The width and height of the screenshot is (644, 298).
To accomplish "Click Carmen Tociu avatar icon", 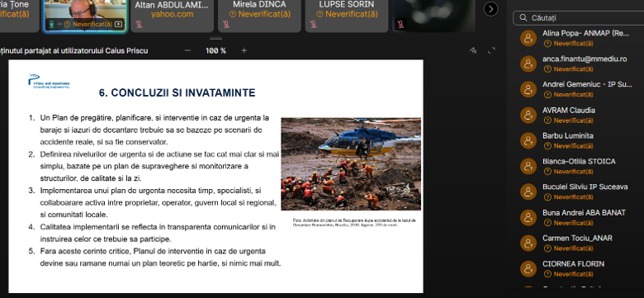I will pyautogui.click(x=528, y=243).
